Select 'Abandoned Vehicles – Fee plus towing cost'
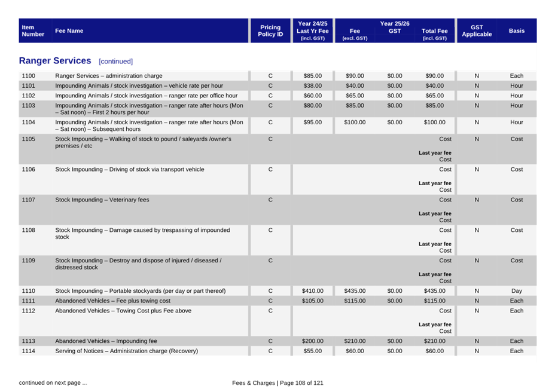Image resolution: width=555 pixels, height=392 pixels. [112, 301]
